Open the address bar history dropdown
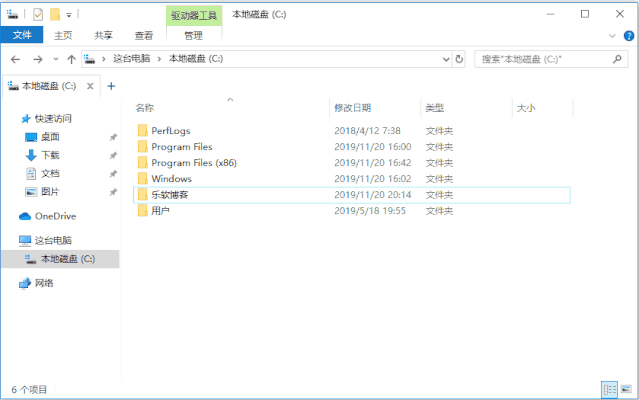 pyautogui.click(x=446, y=59)
